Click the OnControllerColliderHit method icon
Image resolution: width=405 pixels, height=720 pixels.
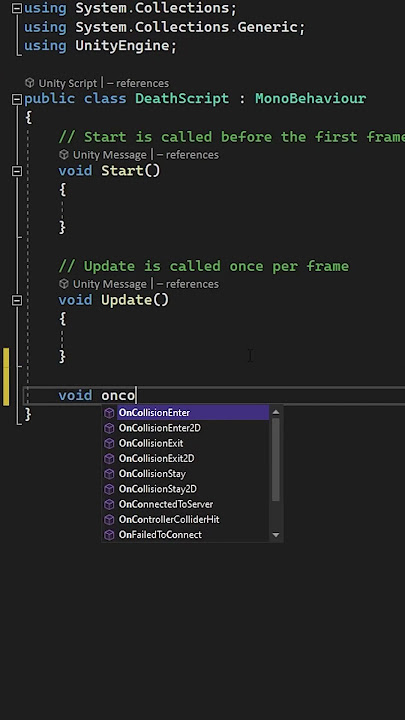click(x=109, y=520)
